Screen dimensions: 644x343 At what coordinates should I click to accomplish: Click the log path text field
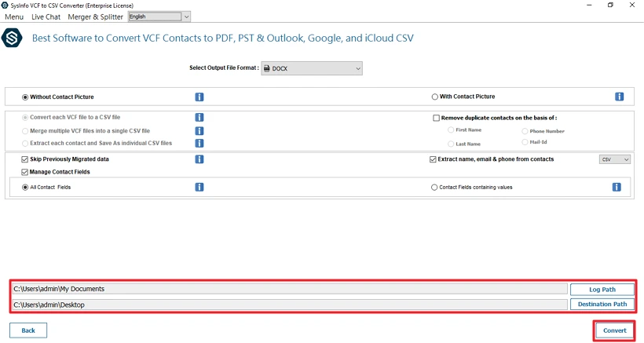tap(288, 289)
